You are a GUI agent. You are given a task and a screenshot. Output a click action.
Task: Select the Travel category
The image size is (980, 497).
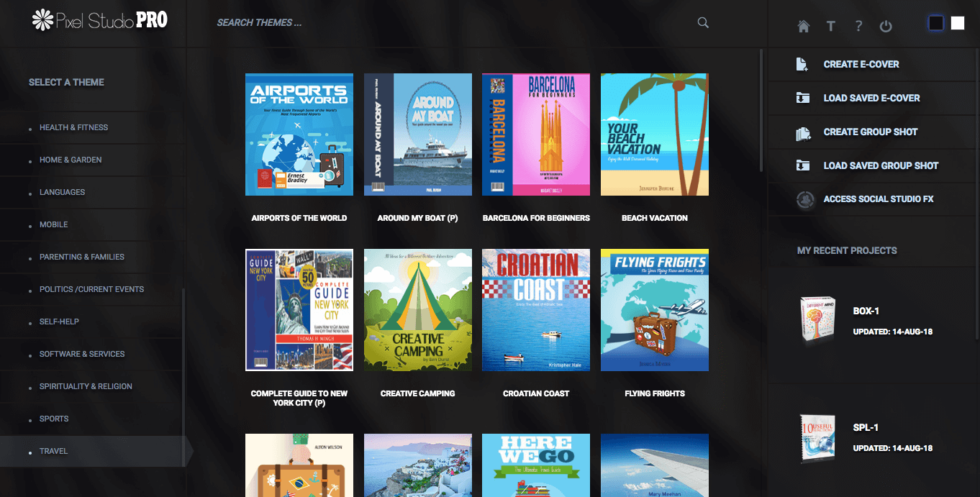[x=53, y=451]
